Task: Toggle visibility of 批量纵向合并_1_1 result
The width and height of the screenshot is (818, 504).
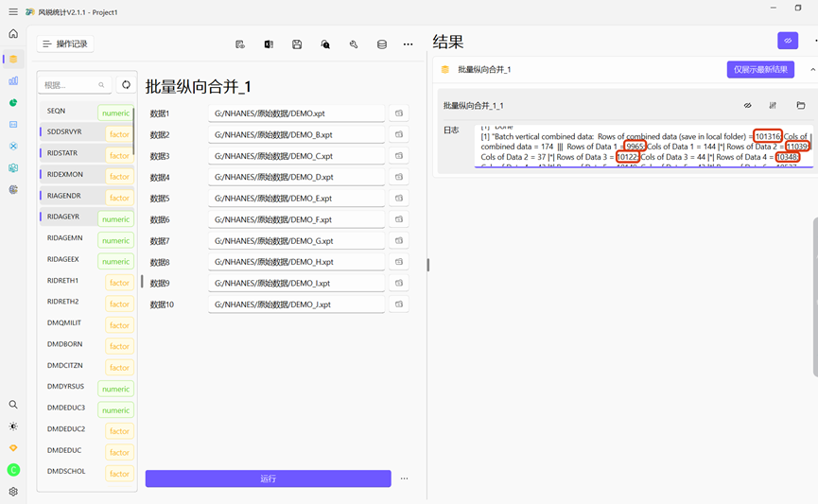Action: 748,105
